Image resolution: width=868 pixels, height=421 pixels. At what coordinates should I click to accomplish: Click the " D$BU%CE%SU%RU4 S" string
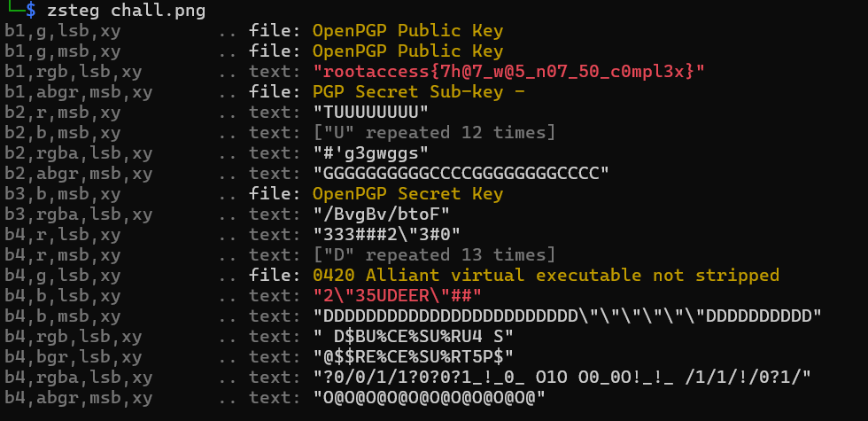tap(414, 337)
